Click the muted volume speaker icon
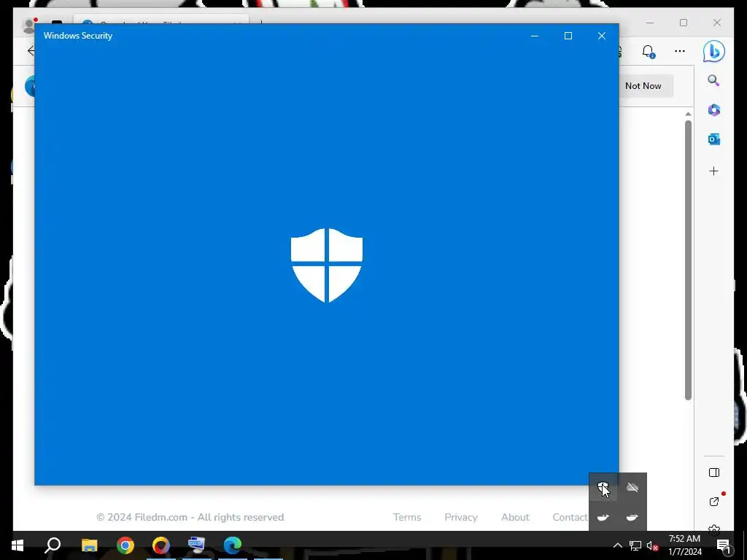 (652, 545)
